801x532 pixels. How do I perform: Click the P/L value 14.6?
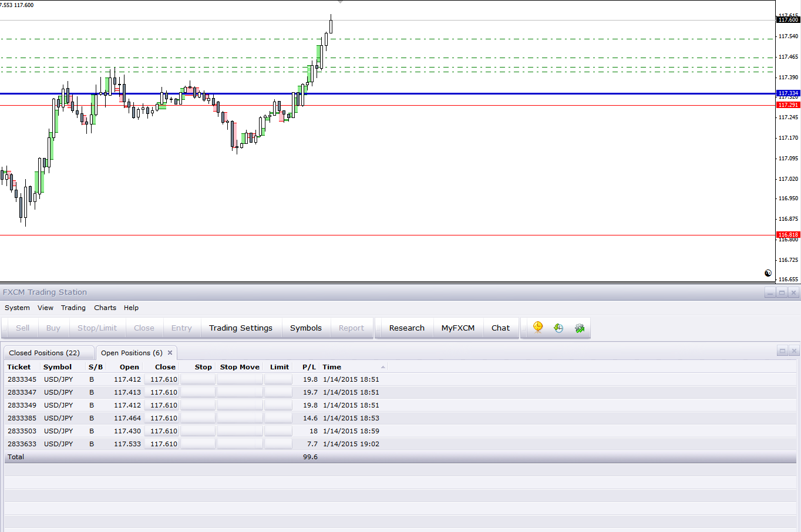click(x=310, y=418)
